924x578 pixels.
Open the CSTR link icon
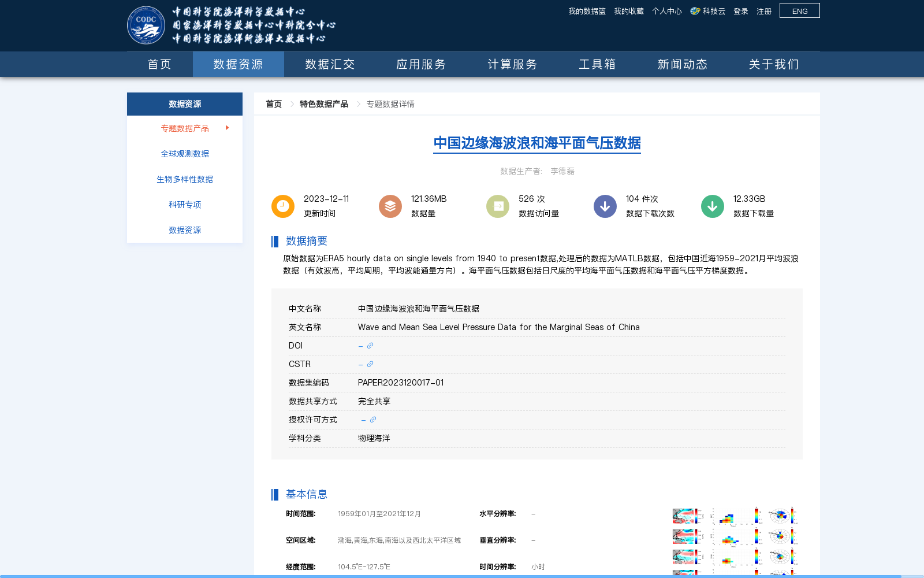(370, 364)
